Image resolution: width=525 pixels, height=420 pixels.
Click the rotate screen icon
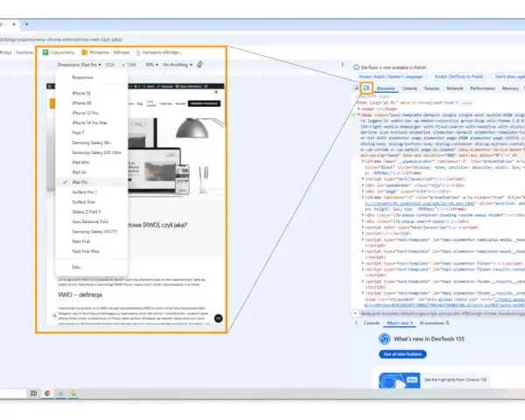click(x=199, y=65)
